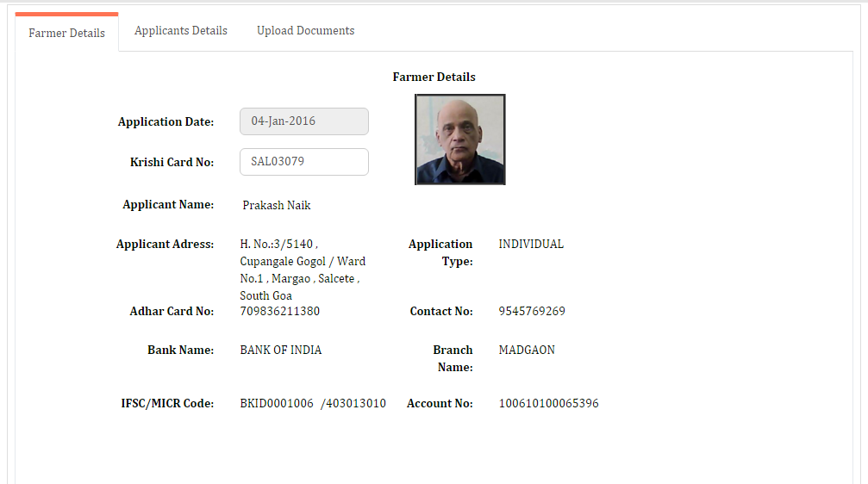The height and width of the screenshot is (484, 868).
Task: Click the Applicant Adress label
Action: pos(165,244)
